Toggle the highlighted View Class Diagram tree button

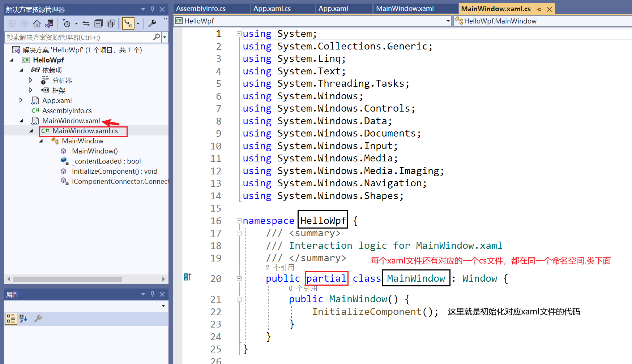(128, 24)
